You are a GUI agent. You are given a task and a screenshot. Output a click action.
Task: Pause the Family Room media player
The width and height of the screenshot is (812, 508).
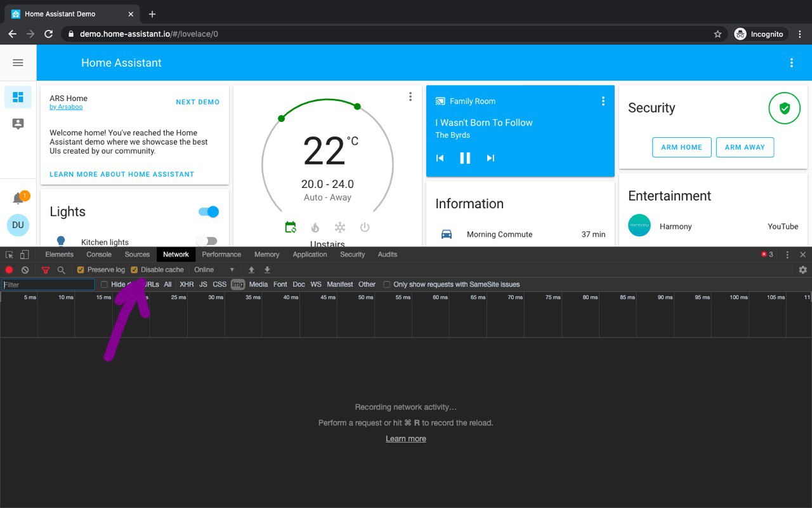pyautogui.click(x=465, y=158)
